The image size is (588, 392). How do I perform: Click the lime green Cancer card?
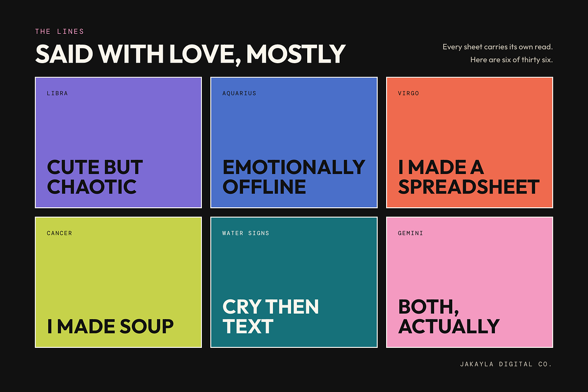[118, 282]
